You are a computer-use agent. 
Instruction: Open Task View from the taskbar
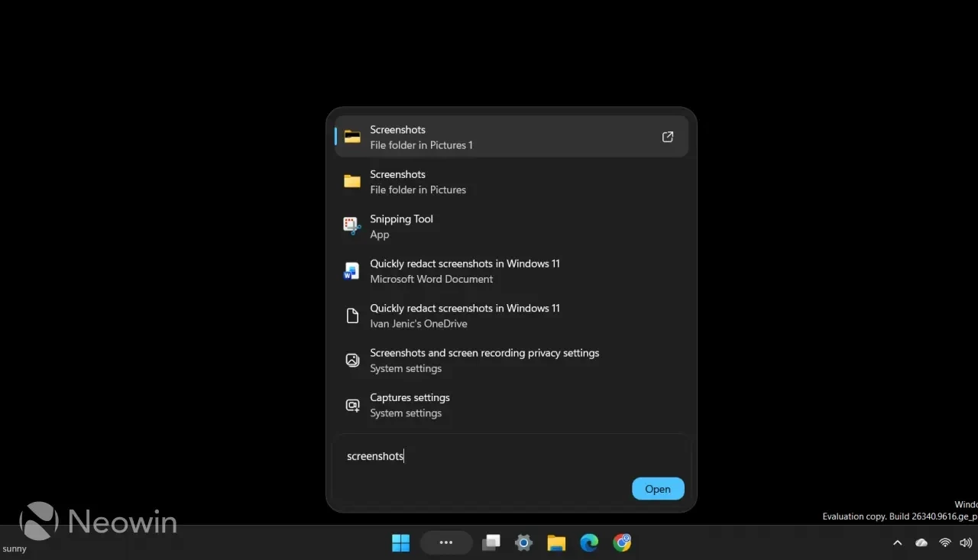click(x=491, y=543)
